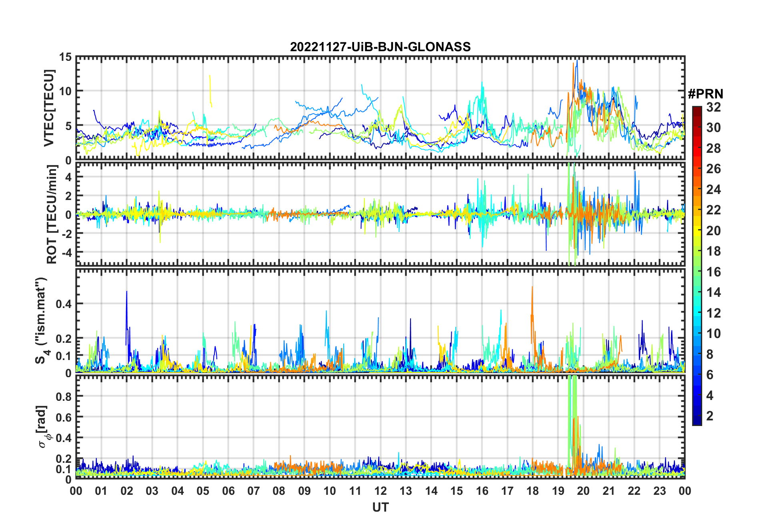
Task: Click the #PRN colorbar title
Action: [705, 94]
